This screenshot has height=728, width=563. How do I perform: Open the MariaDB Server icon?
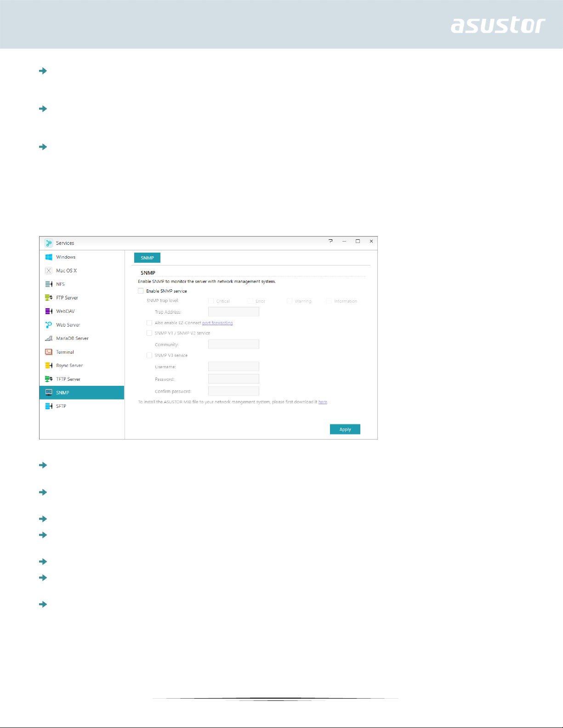(49, 339)
